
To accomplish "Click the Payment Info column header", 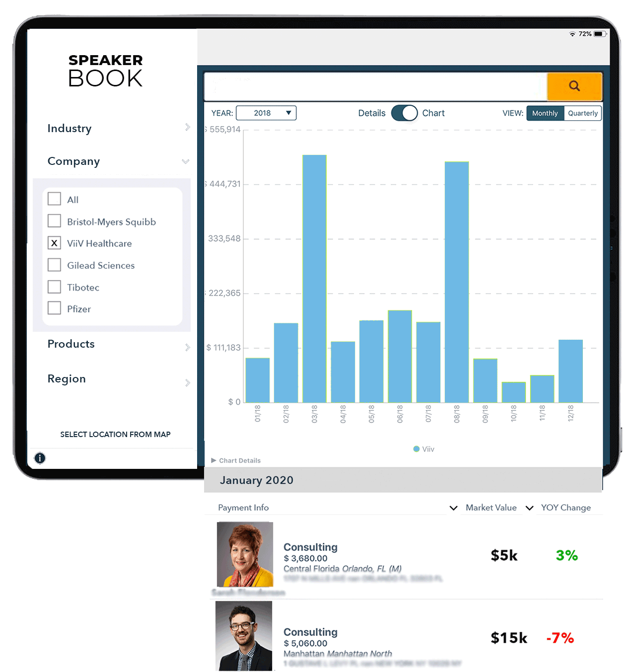I will 243,508.
